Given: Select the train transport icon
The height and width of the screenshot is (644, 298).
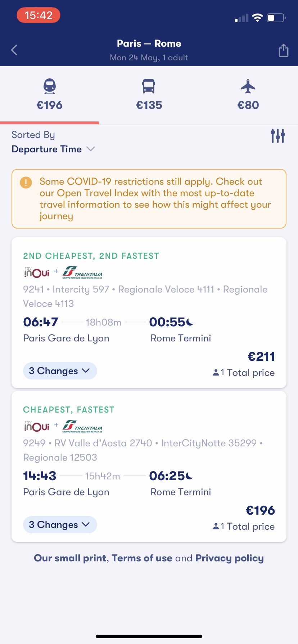Looking at the screenshot, I should tap(50, 87).
